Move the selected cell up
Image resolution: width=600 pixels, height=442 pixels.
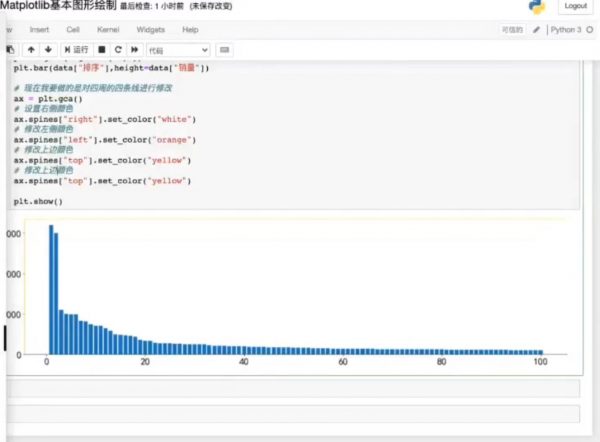(31, 49)
